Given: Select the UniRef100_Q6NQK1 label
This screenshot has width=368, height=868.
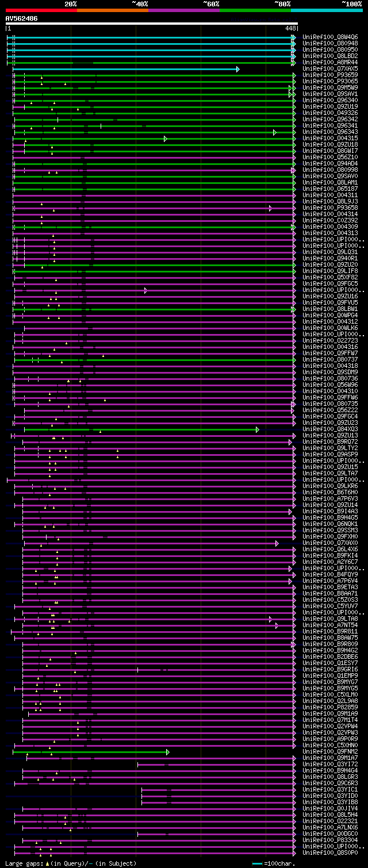Looking at the screenshot, I should coord(330,524).
